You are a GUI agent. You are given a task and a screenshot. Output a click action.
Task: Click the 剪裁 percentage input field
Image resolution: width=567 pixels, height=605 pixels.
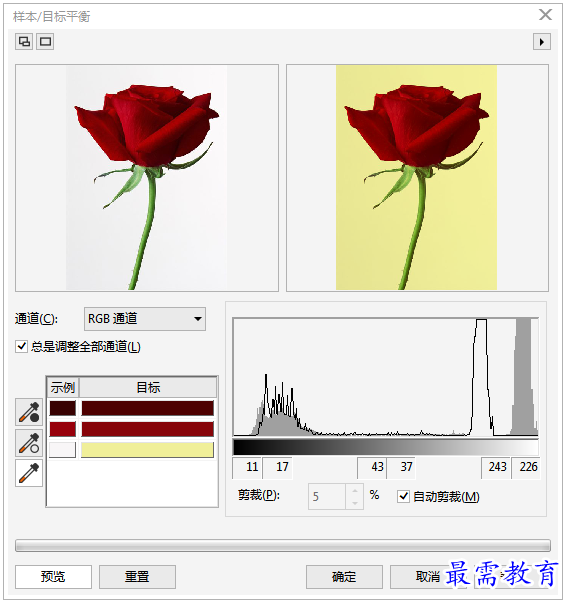coord(327,496)
